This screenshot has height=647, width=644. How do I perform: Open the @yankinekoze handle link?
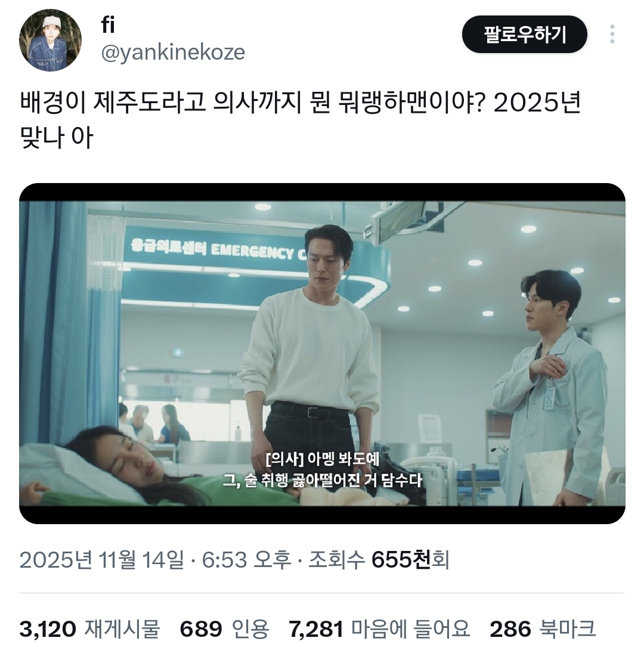coord(174,52)
